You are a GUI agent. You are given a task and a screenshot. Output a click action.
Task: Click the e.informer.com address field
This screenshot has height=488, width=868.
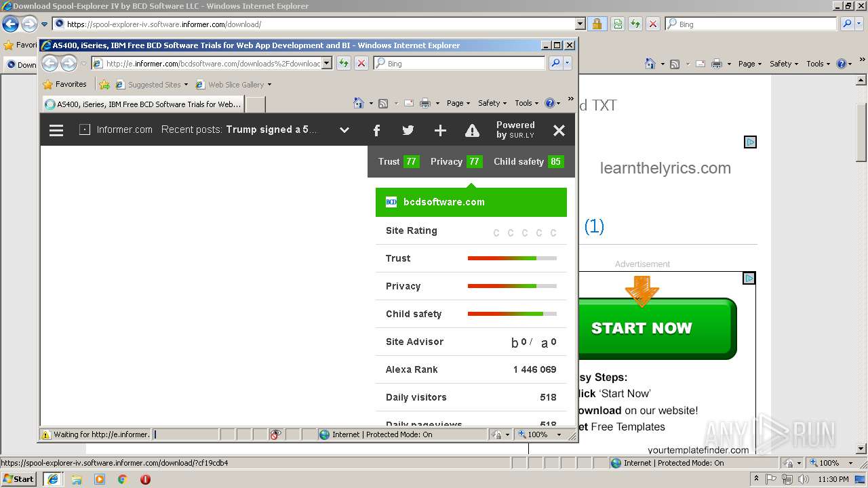coord(212,63)
